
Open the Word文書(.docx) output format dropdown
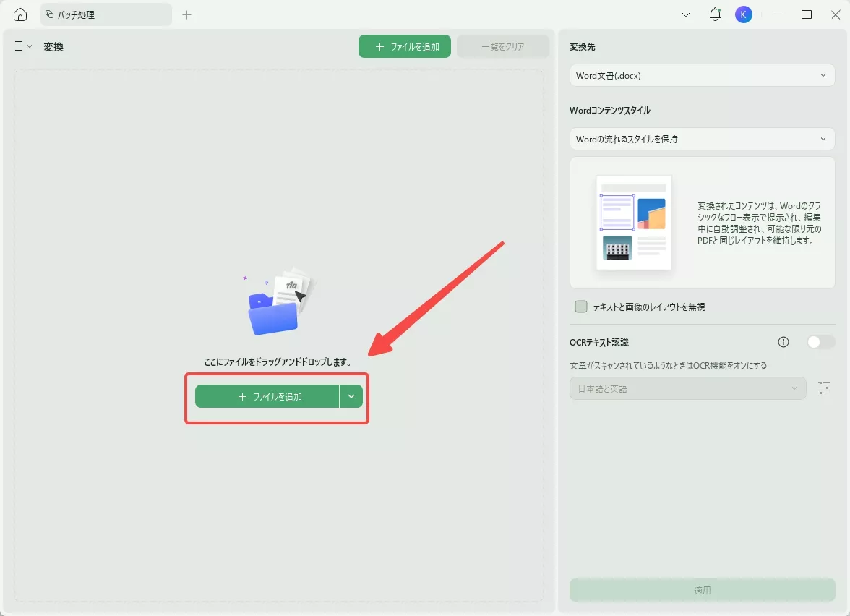(701, 75)
